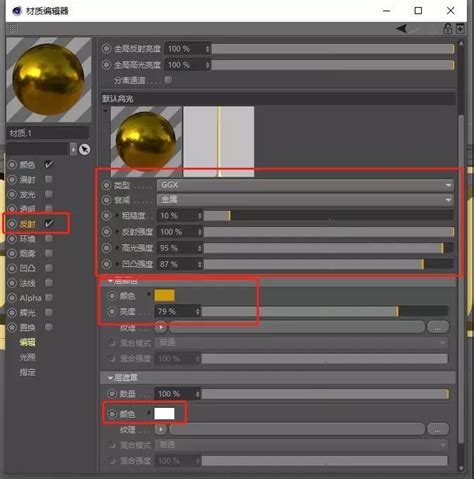474x479 pixels.
Task: Click the new window plus icon
Action: [460, 29]
